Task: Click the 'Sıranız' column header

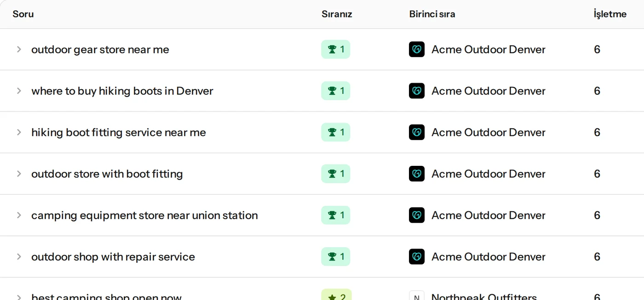Action: point(337,14)
